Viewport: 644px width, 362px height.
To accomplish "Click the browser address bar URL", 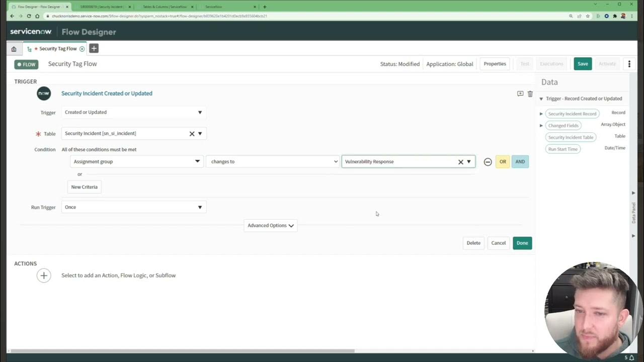I will click(x=159, y=16).
